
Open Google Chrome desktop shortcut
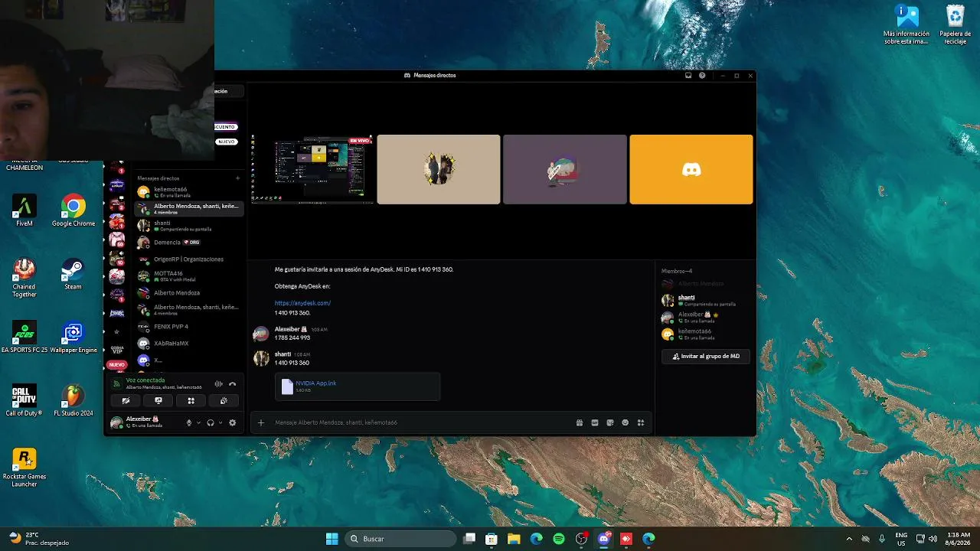(73, 211)
